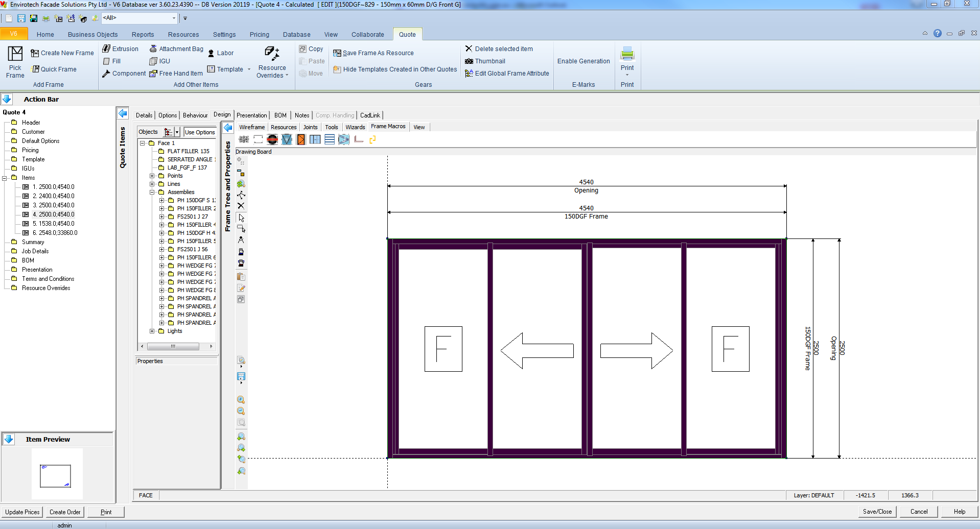This screenshot has width=980, height=529.
Task: Click the Update Prices button
Action: [22, 512]
